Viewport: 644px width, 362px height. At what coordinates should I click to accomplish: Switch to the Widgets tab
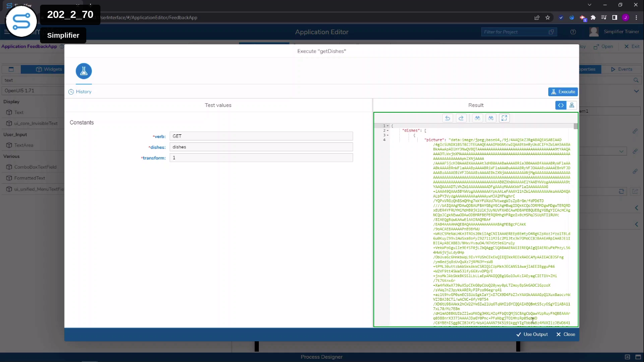click(49, 69)
